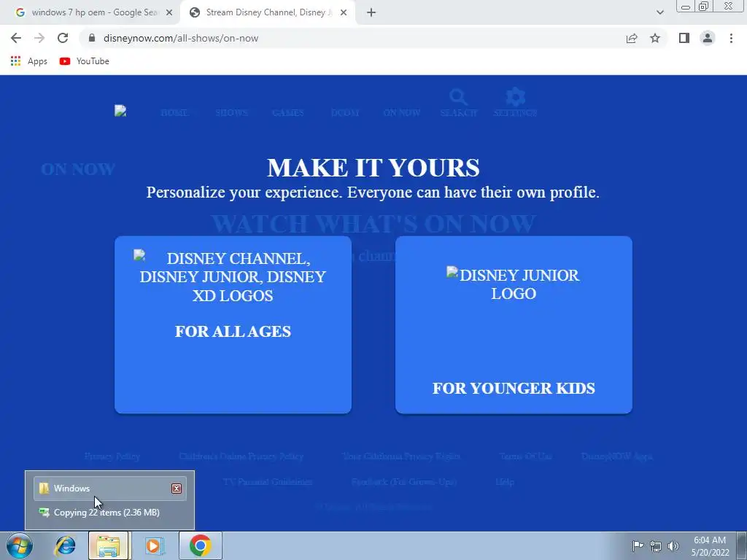Select the Copying 22 items preview entry
747x560 pixels.
[110, 513]
